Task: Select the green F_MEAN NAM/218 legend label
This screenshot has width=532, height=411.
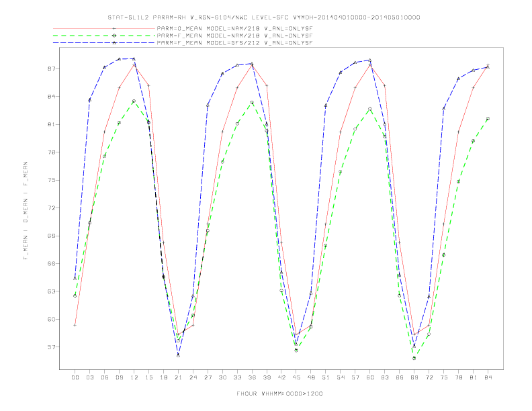Action: click(x=234, y=36)
